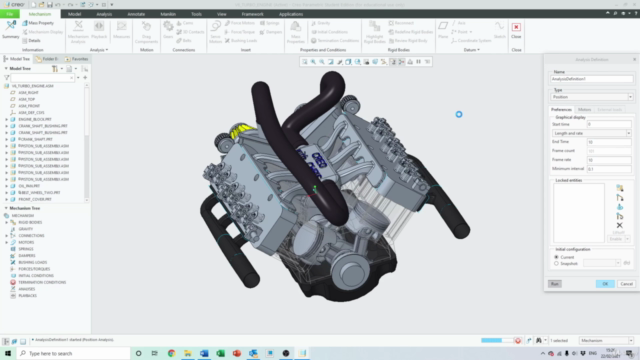This screenshot has height=360, width=640.
Task: Switch to Folder Browser tab
Action: [47, 59]
